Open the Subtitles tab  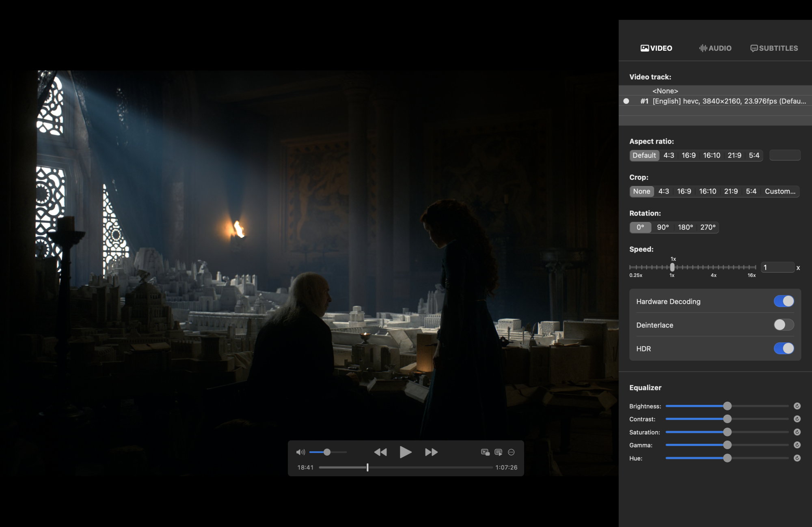pos(774,48)
